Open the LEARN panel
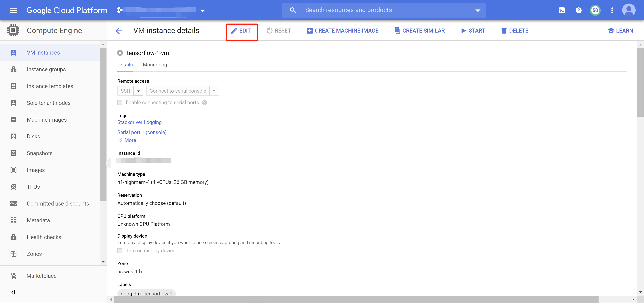The width and height of the screenshot is (644, 303). click(620, 31)
